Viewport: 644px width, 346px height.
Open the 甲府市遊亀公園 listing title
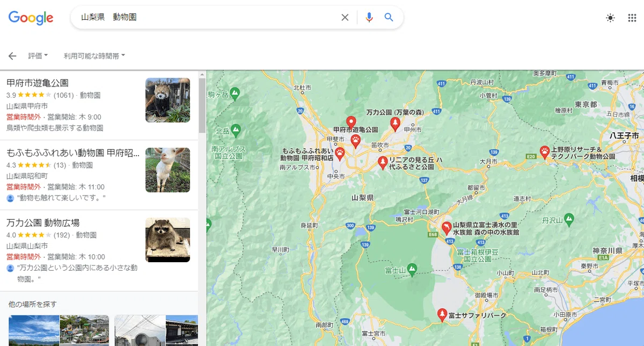(38, 83)
